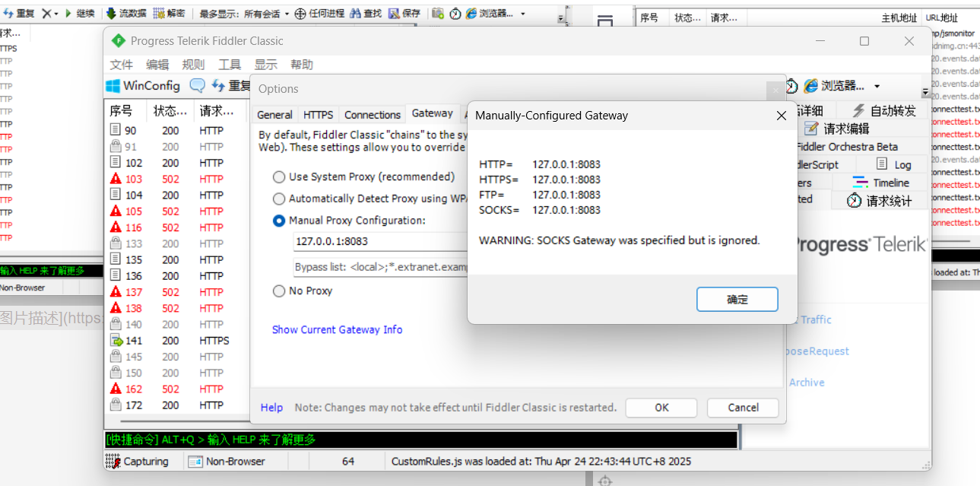980x486 pixels.
Task: Click the timer stopwatch icon in background toolbar
Action: [x=455, y=13]
